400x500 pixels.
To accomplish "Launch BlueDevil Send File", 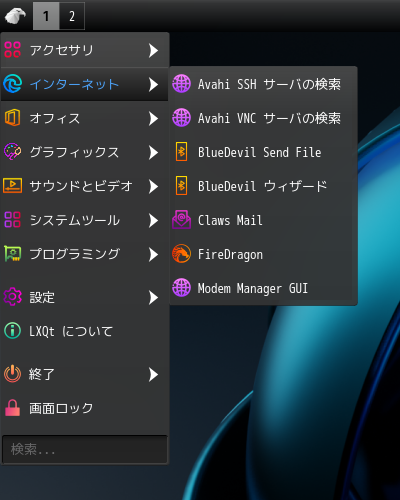I will tap(263, 152).
